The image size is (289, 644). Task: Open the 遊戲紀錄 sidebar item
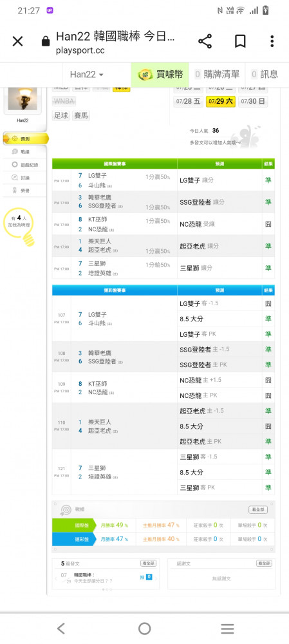pos(24,165)
